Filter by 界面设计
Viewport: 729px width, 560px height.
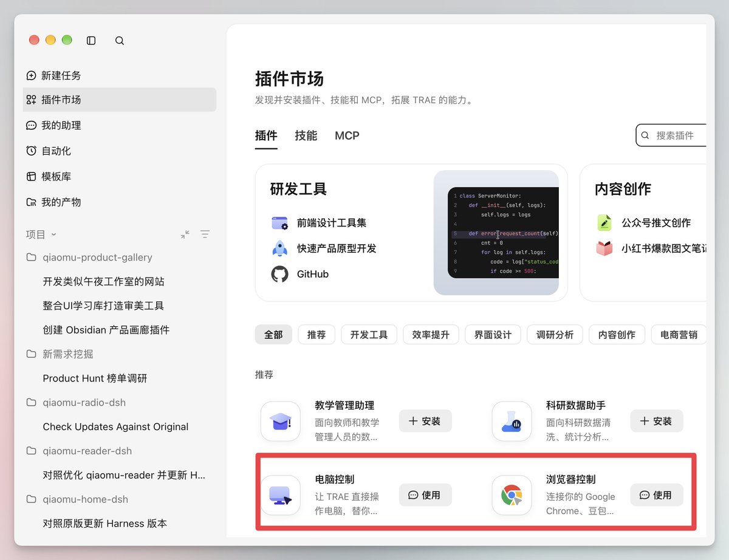pyautogui.click(x=493, y=335)
